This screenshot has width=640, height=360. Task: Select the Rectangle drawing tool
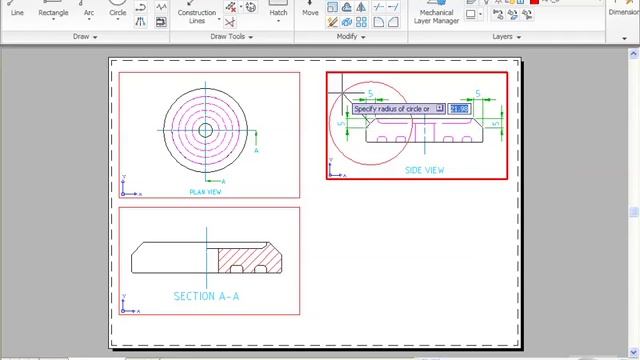53,8
